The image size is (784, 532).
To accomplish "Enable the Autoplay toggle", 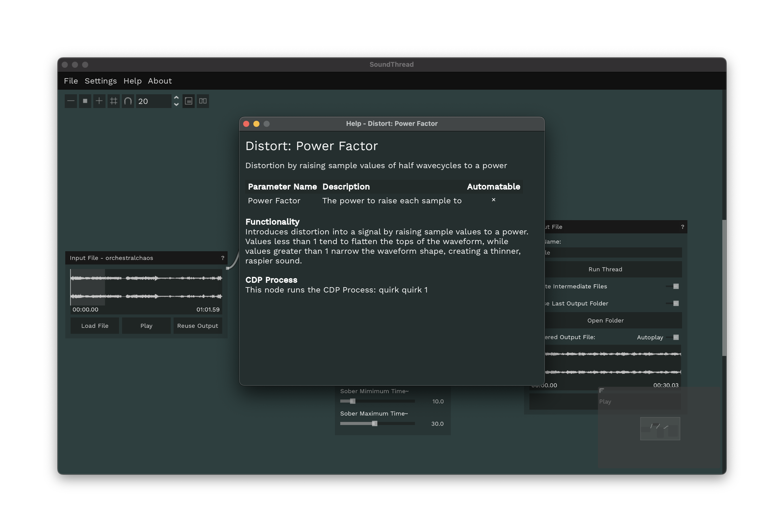I will (x=673, y=338).
